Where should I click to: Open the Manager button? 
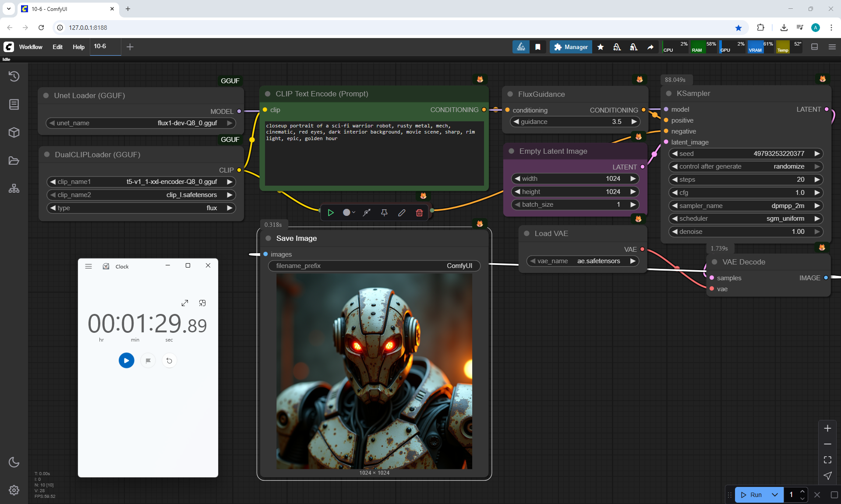coord(571,47)
